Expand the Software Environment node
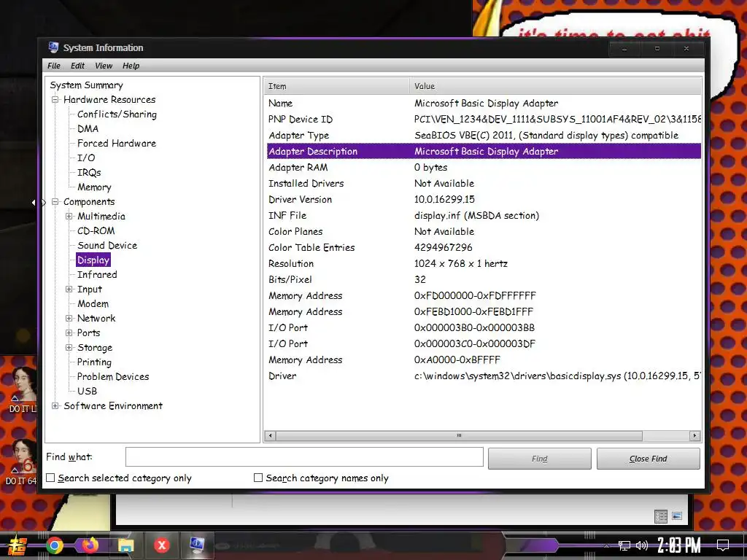The height and width of the screenshot is (560, 747). [55, 405]
